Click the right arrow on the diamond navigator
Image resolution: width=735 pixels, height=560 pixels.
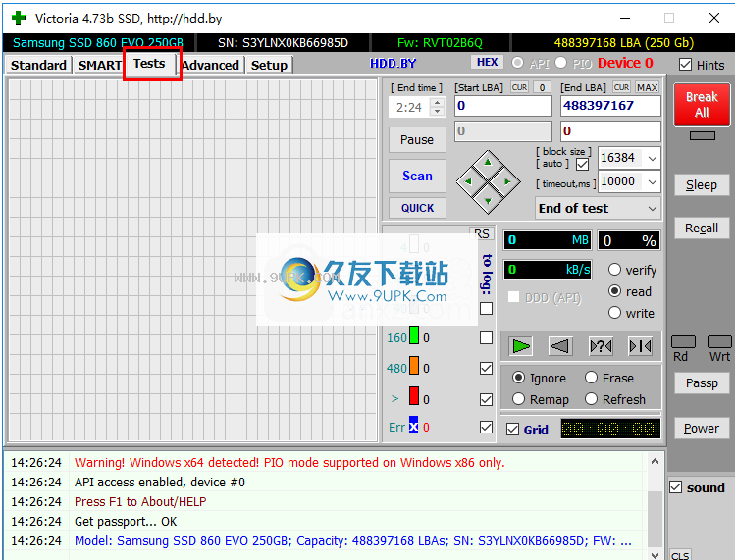click(507, 181)
